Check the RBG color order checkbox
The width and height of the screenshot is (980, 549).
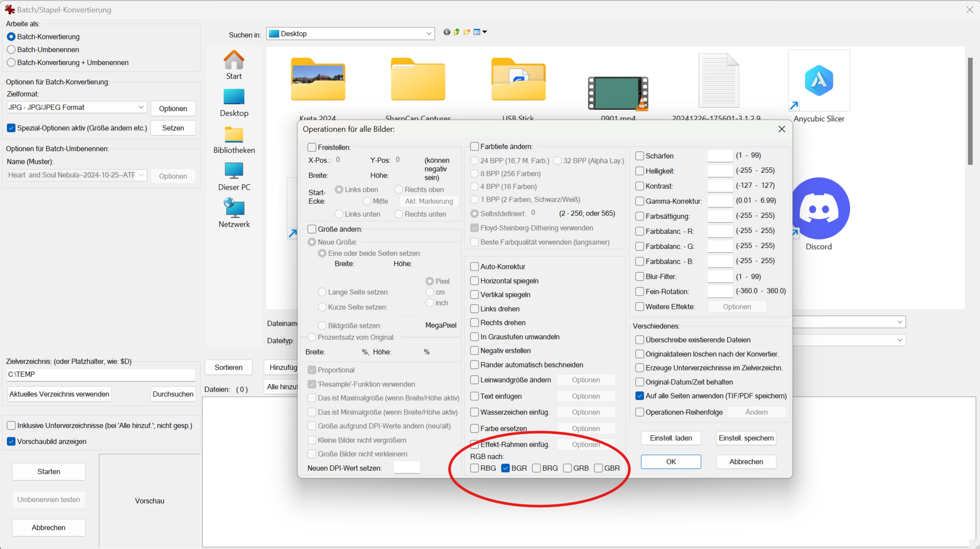coord(474,468)
